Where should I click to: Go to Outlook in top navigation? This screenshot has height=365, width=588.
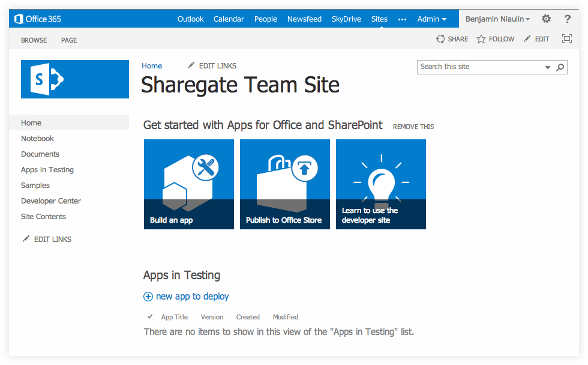click(191, 19)
